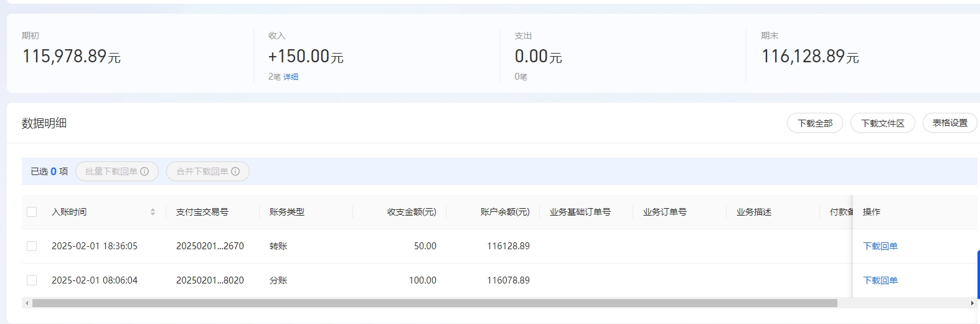Click the 业务基础订单号 column header
The image size is (980, 324).
(580, 212)
